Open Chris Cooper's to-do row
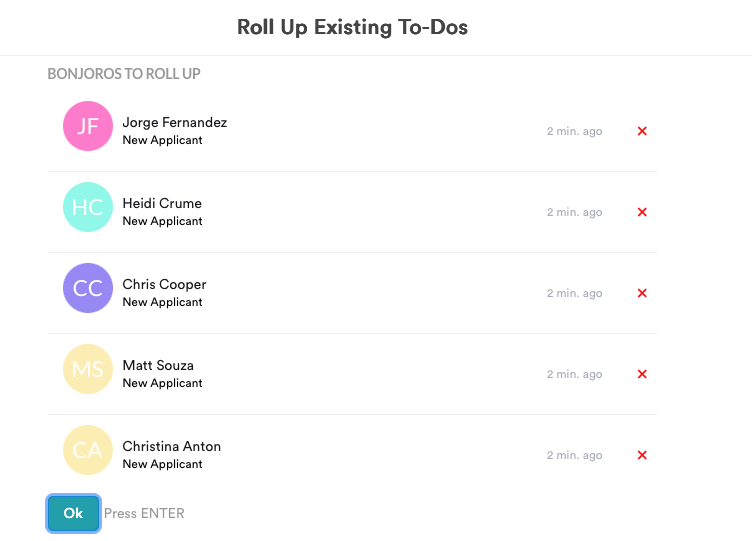 click(x=352, y=293)
